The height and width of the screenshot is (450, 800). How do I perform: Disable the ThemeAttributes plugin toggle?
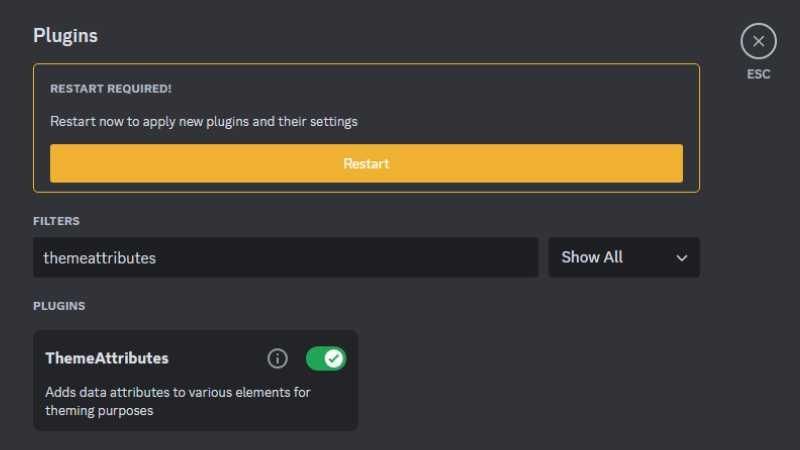(x=325, y=358)
